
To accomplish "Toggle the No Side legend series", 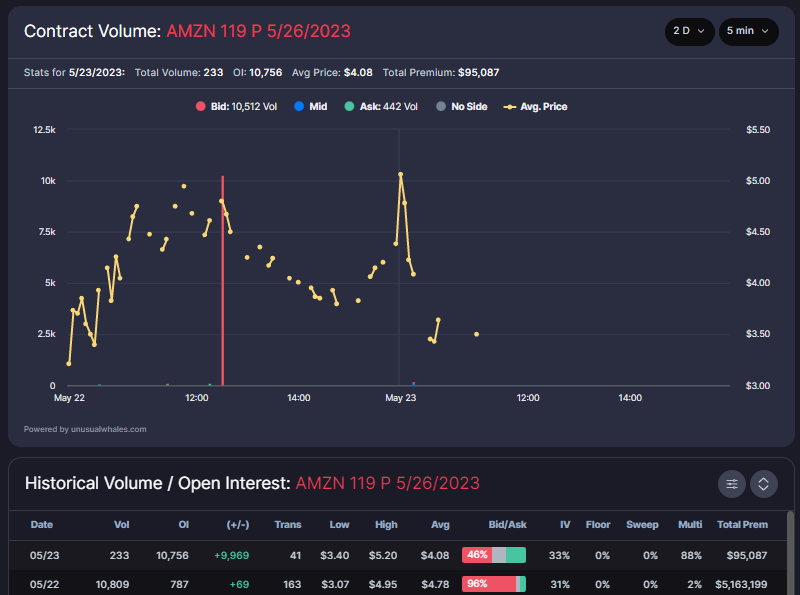I will (462, 107).
